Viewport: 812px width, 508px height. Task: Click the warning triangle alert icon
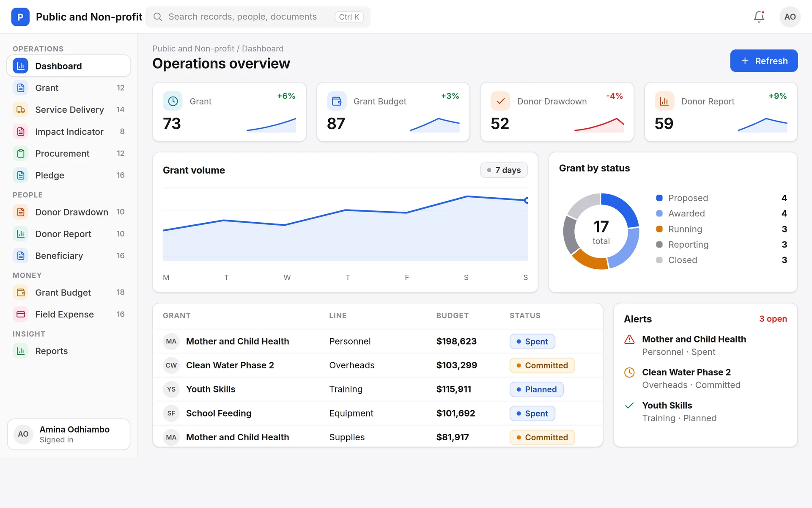coord(629,340)
